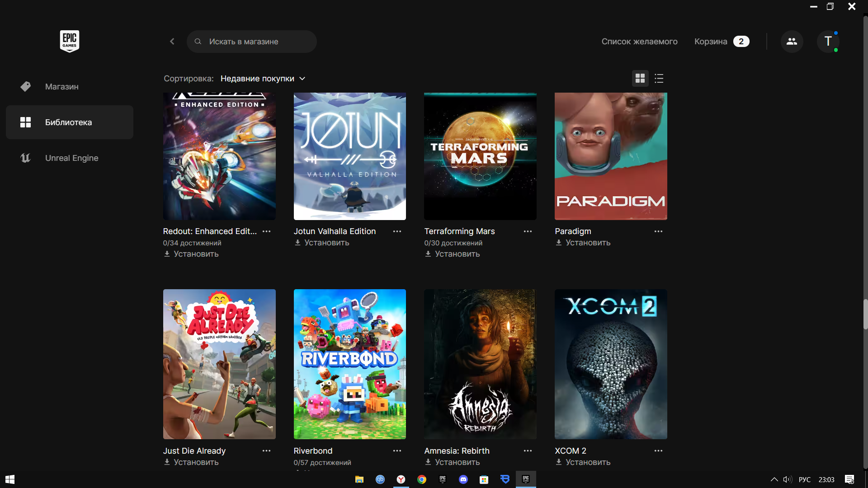Screen dimensions: 868x488
Task: Install Redout: Enhanced Edition
Action: [x=191, y=254]
